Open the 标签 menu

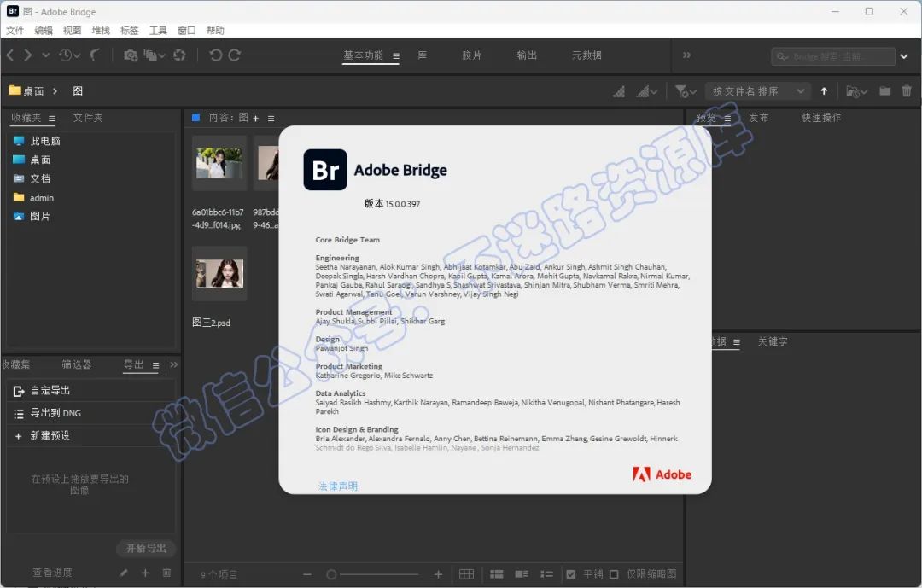click(x=130, y=31)
